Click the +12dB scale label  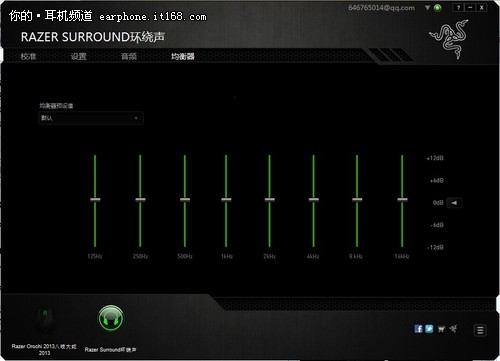coord(435,158)
